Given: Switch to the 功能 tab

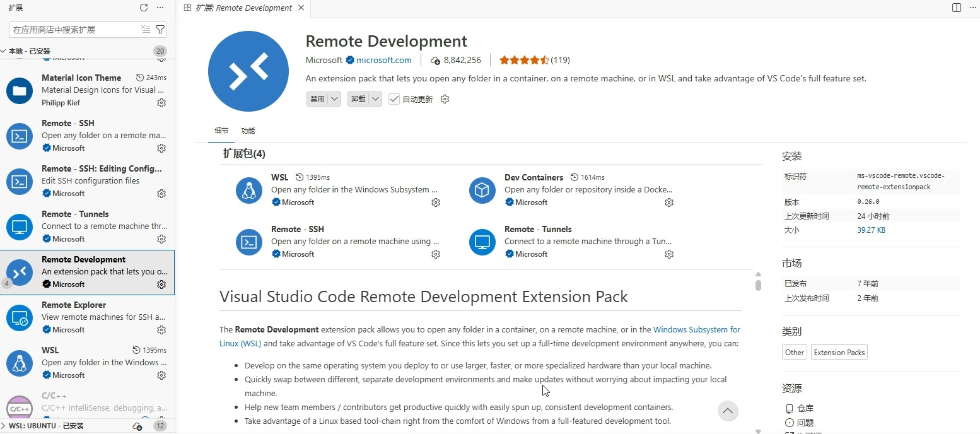Looking at the screenshot, I should [248, 131].
